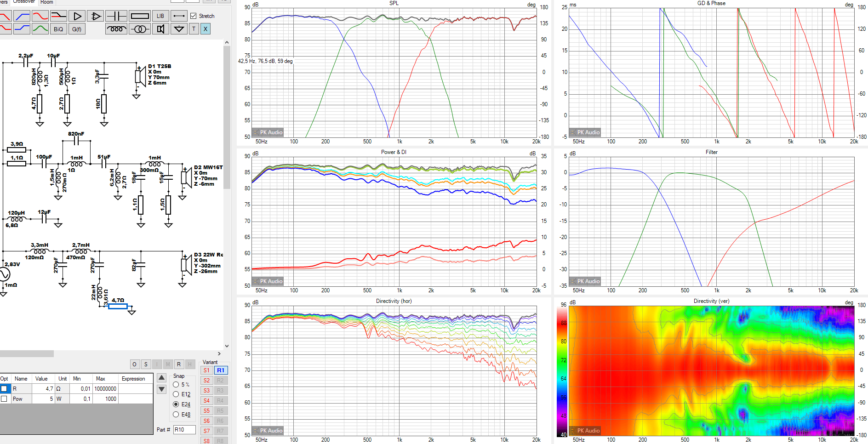Select variant S3
Screen dimensions: 868x444
(207, 391)
